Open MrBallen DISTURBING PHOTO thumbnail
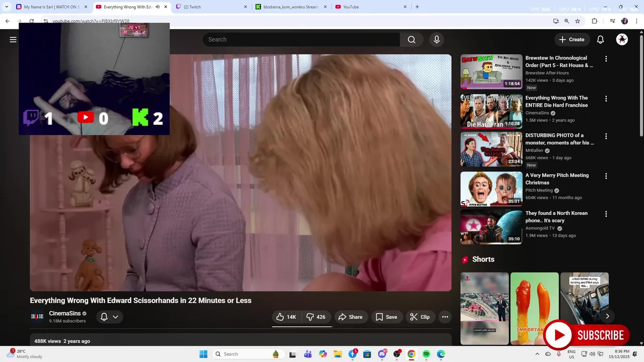The width and height of the screenshot is (644, 362). pos(492,149)
